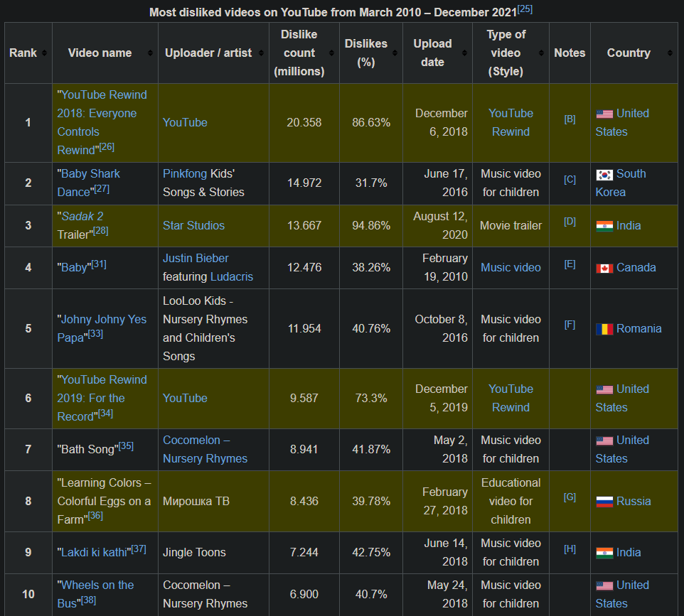Open citation 25 in table caption
The width and height of the screenshot is (684, 616).
(525, 9)
